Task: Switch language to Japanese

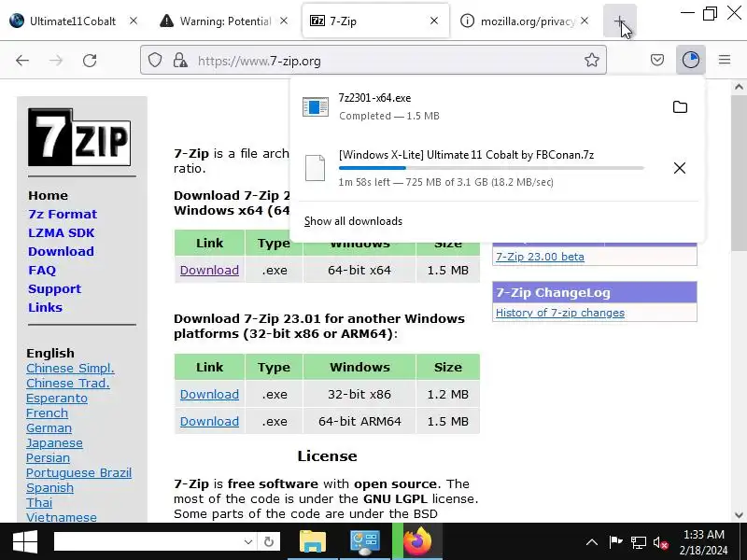Action: [54, 442]
